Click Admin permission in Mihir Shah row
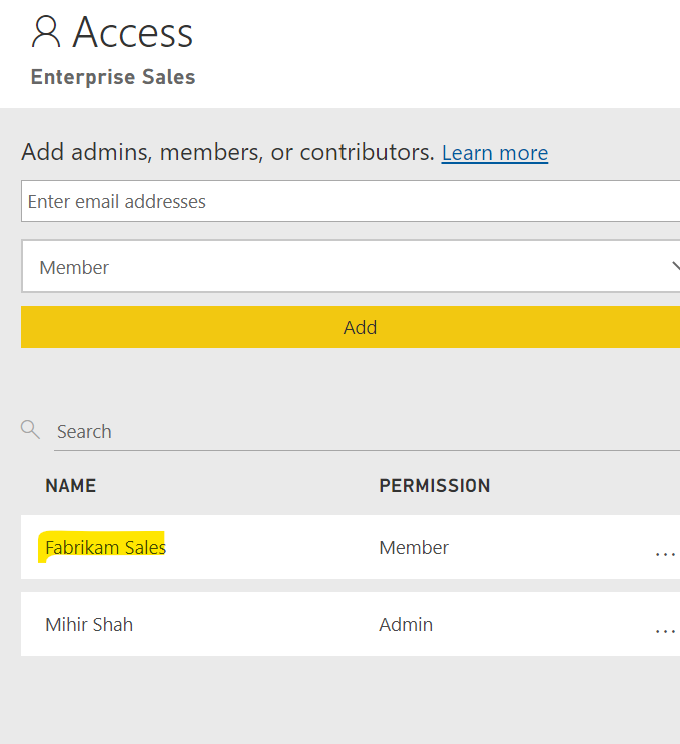Image resolution: width=680 pixels, height=744 pixels. tap(406, 625)
